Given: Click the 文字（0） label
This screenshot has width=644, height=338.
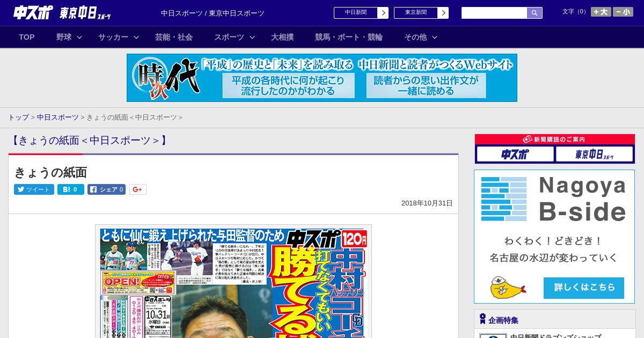Looking at the screenshot, I should tap(575, 11).
